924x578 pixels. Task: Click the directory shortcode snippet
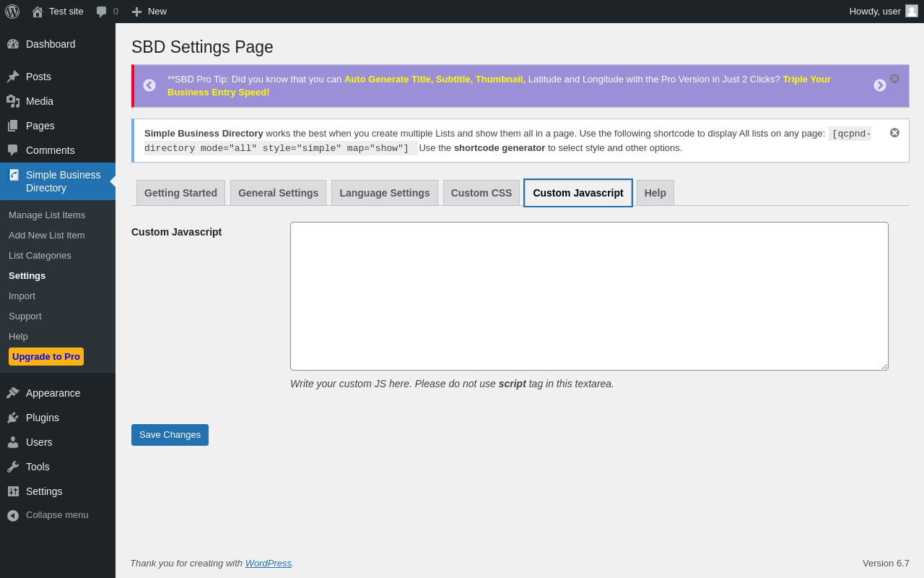[x=507, y=141]
